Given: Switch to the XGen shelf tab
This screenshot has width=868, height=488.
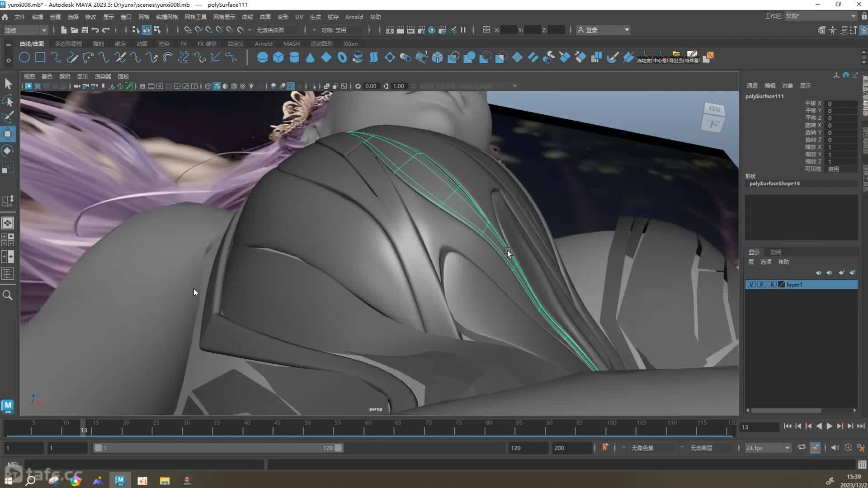Looking at the screenshot, I should point(350,44).
